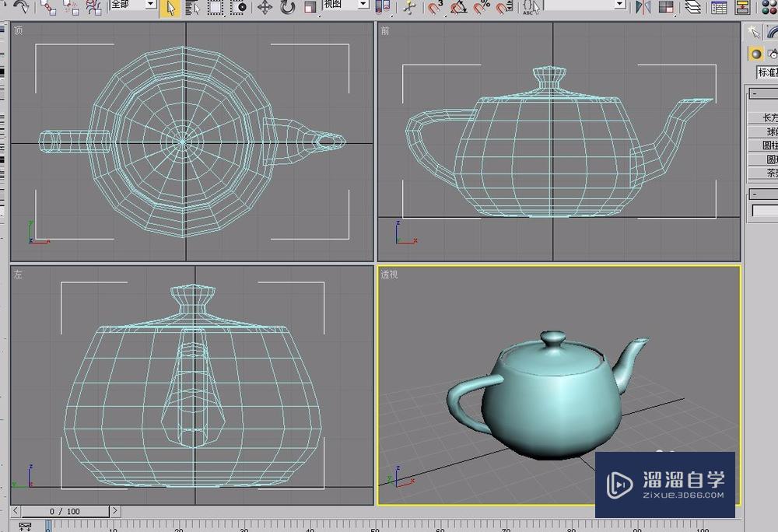Open the 标准 primitives type dropdown
This screenshot has height=532, width=778.
767,72
